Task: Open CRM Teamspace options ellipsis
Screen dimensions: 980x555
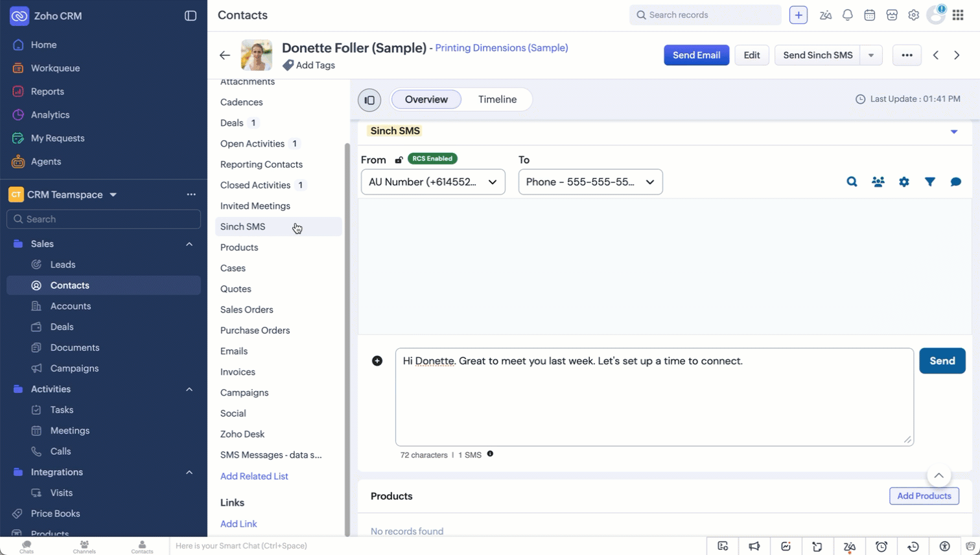Action: (x=191, y=195)
